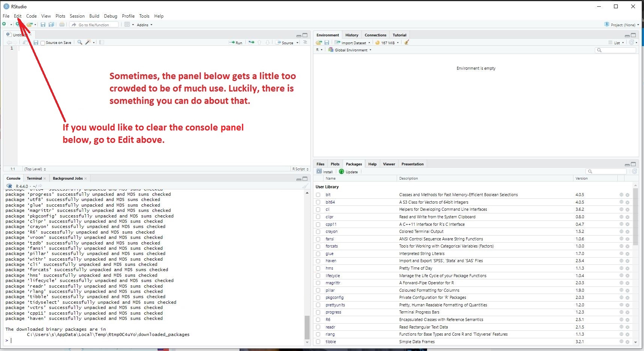Enable the Source on Save checkbox

coord(43,43)
